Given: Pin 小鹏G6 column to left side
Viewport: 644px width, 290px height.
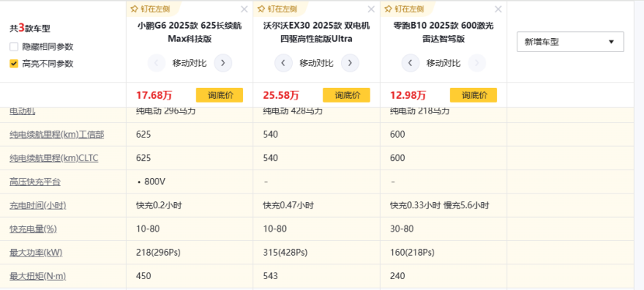Looking at the screenshot, I should [150, 9].
